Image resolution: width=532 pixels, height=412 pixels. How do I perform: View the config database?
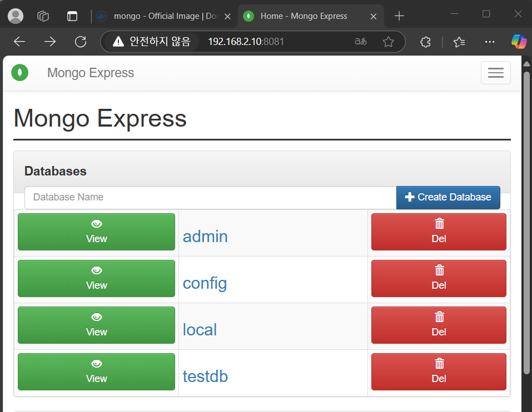click(x=96, y=279)
